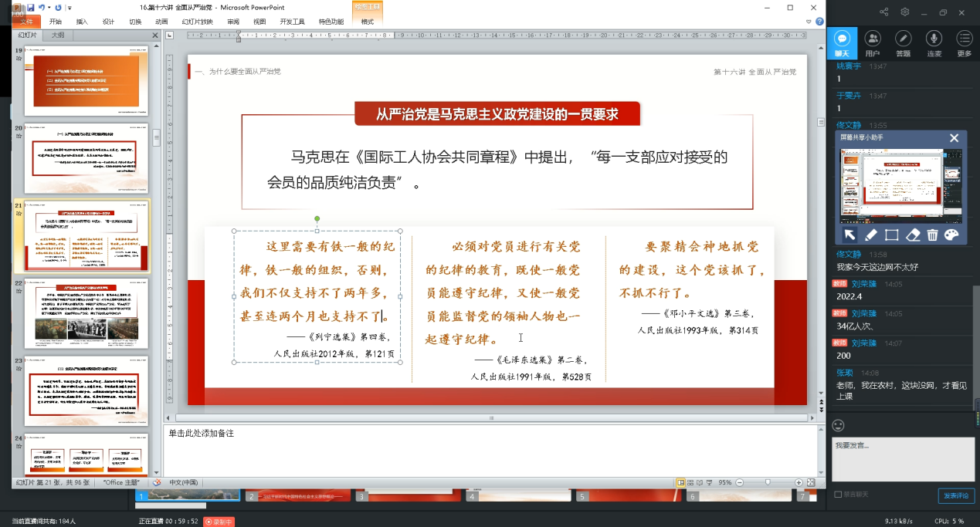Image resolution: width=980 pixels, height=527 pixels.
Task: Expand the Quick Access Toolbar customize dropdown
Action: click(70, 8)
